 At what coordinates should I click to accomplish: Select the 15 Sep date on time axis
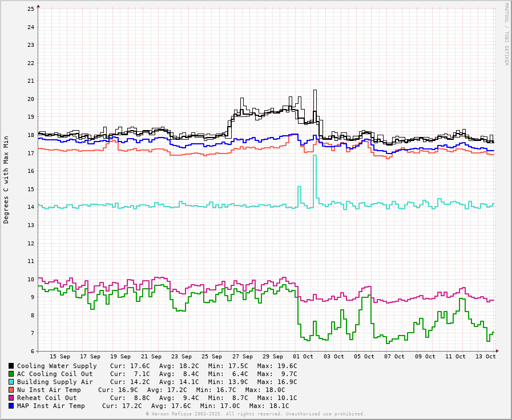[60, 357]
